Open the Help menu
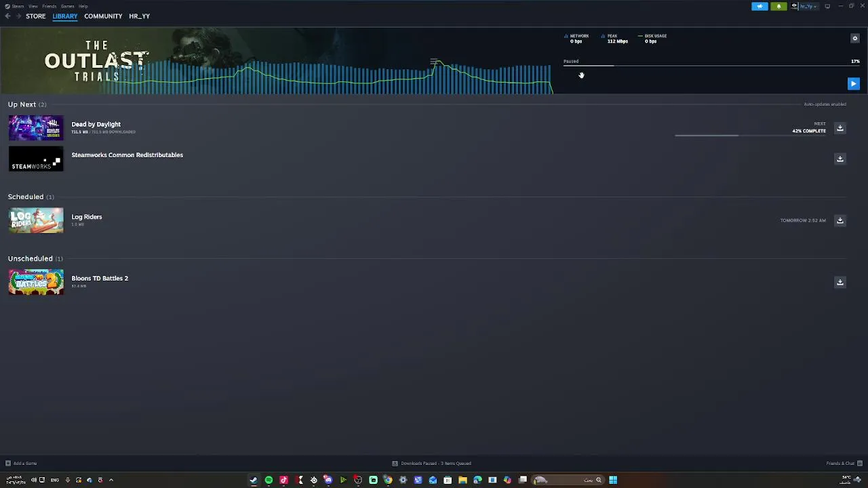The image size is (868, 488). (x=83, y=6)
